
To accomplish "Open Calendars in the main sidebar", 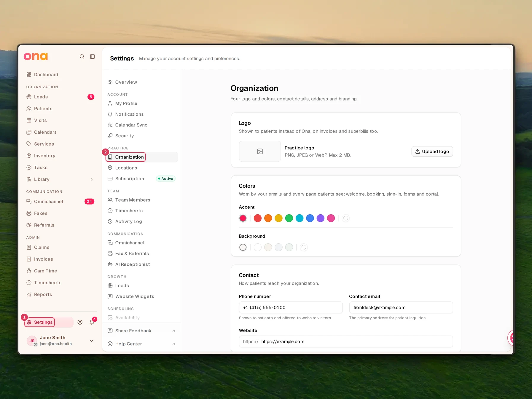I will pyautogui.click(x=60, y=132).
